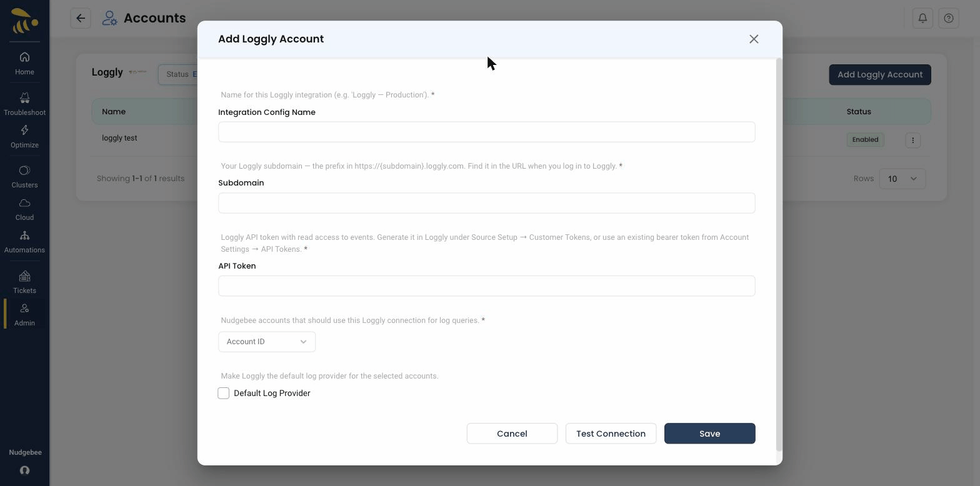Viewport: 980px width, 486px height.
Task: Click the 'loggly test' row name
Action: pos(119,138)
